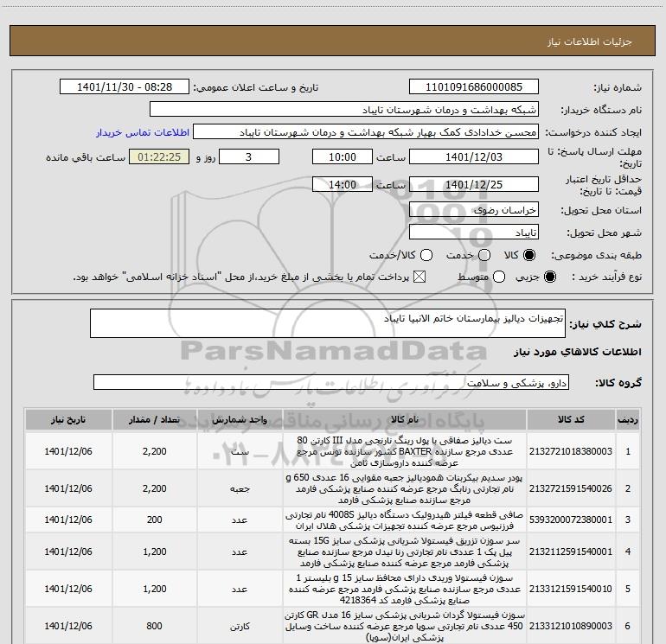Click the 4008S hydraulic filter item name

coord(405,520)
